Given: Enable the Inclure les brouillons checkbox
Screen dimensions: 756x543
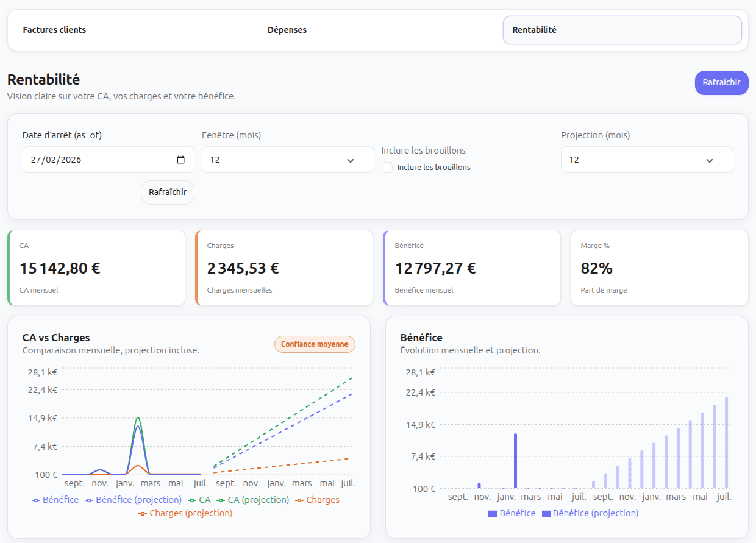Looking at the screenshot, I should pyautogui.click(x=387, y=167).
